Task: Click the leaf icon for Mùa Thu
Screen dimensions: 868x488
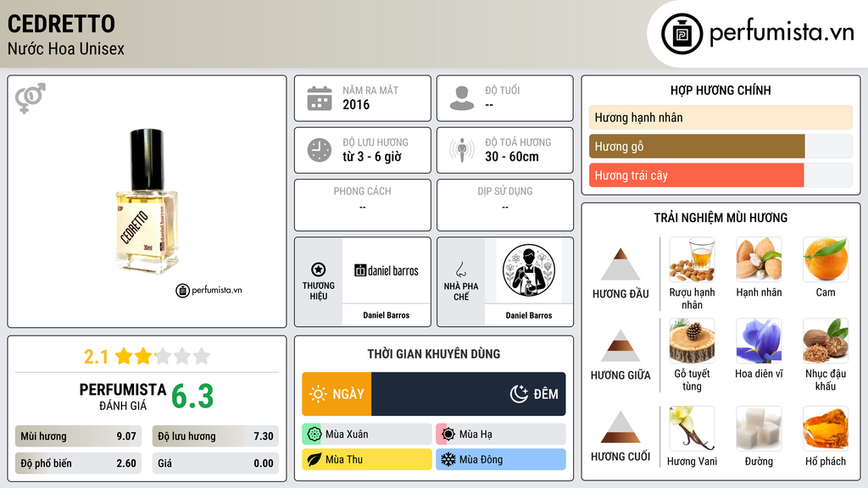Action: (x=314, y=459)
